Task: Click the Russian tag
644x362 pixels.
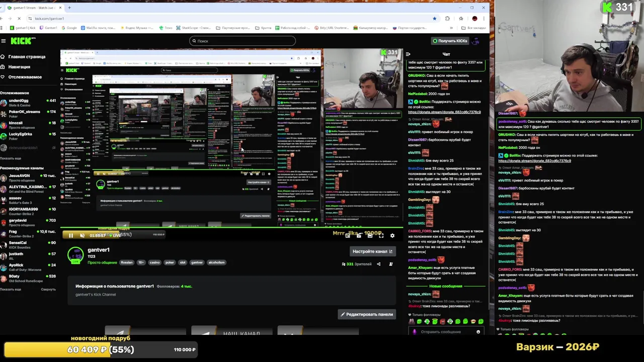Action: [127, 262]
